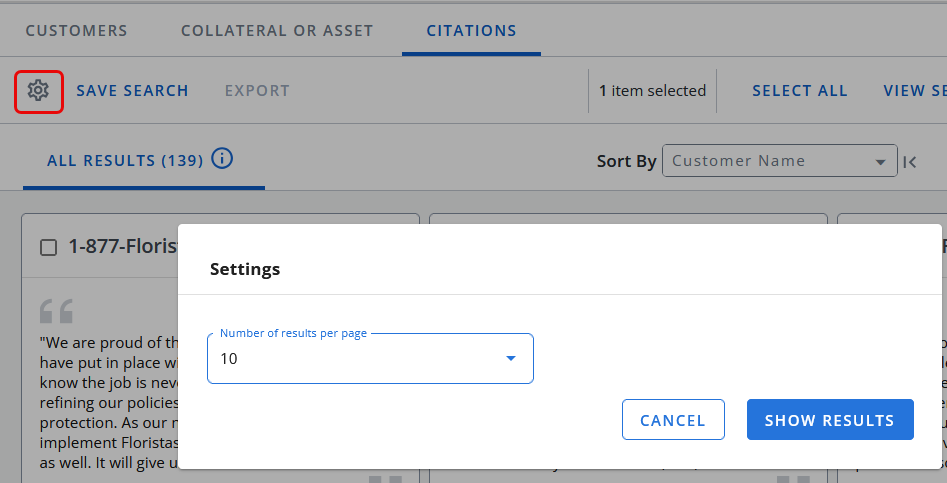The image size is (947, 483).
Task: Expand the Sort By dropdown arrow
Action: coord(880,162)
